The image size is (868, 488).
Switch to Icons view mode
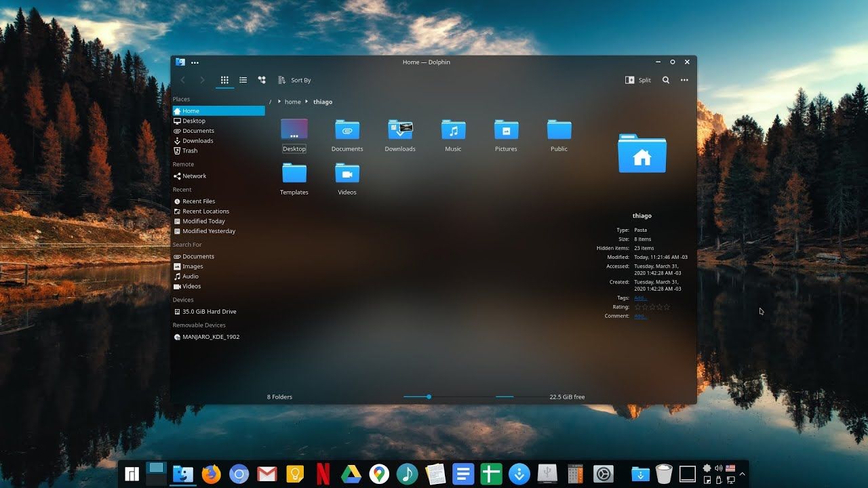pos(224,80)
